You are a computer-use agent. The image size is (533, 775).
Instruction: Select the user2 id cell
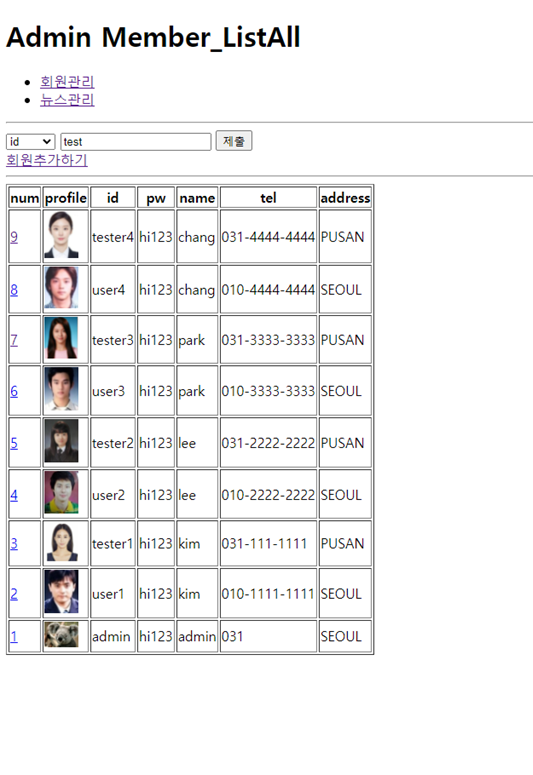click(113, 495)
